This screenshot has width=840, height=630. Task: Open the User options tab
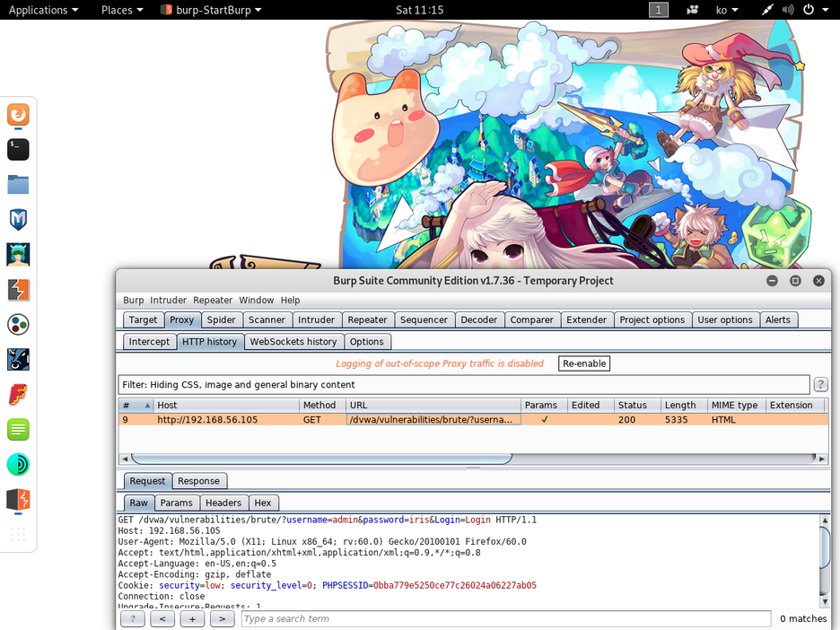(725, 319)
